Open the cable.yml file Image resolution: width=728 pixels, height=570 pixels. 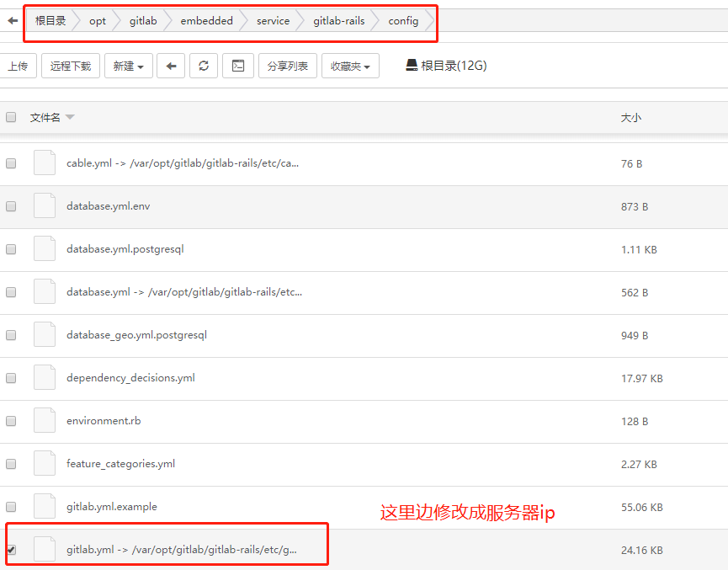click(183, 163)
